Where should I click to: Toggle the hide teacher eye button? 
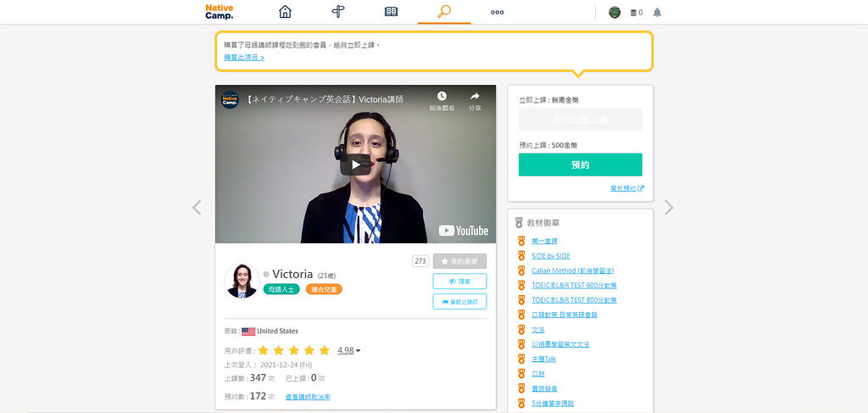click(x=459, y=282)
